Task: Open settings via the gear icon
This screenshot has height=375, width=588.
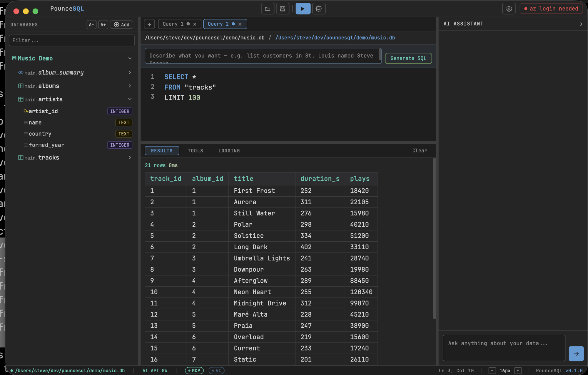Action: tap(509, 9)
